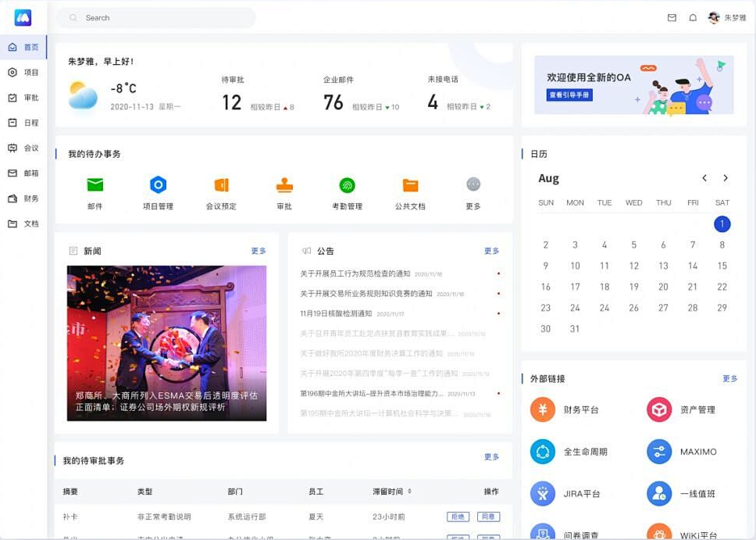Go to 首页 in the sidebar
The width and height of the screenshot is (756, 540).
[23, 47]
